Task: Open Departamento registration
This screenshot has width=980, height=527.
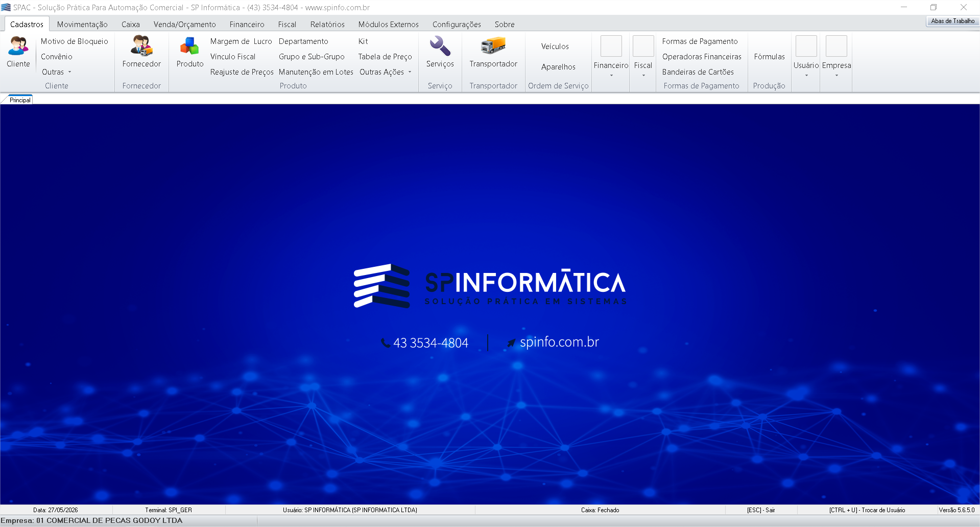Action: pos(303,41)
